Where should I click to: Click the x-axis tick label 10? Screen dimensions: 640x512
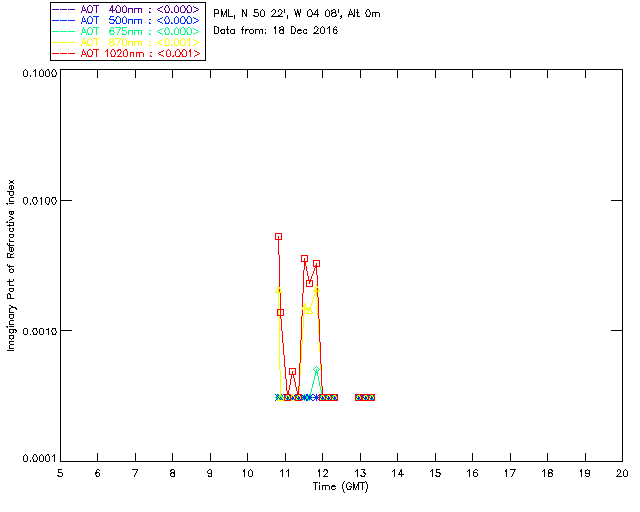pyautogui.click(x=248, y=473)
